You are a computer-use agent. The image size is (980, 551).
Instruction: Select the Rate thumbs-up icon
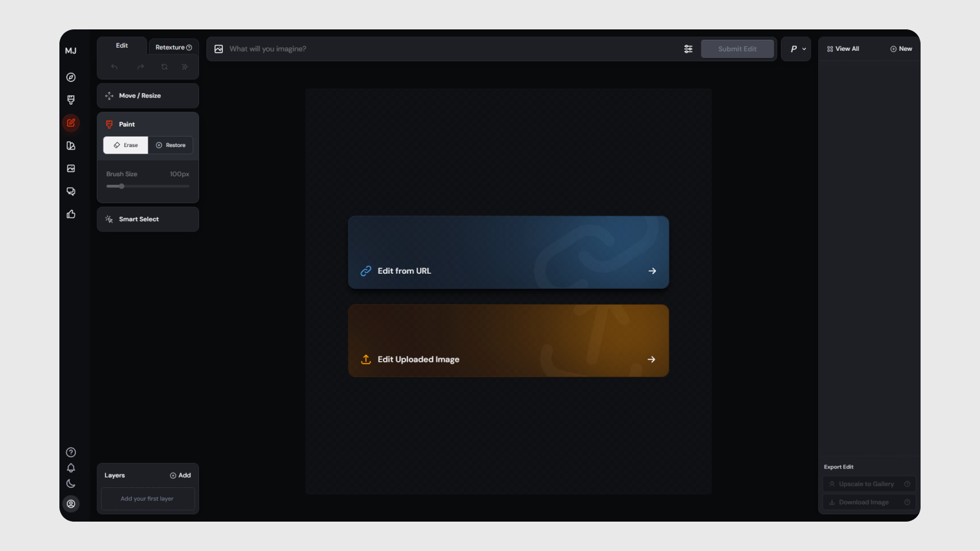[71, 214]
